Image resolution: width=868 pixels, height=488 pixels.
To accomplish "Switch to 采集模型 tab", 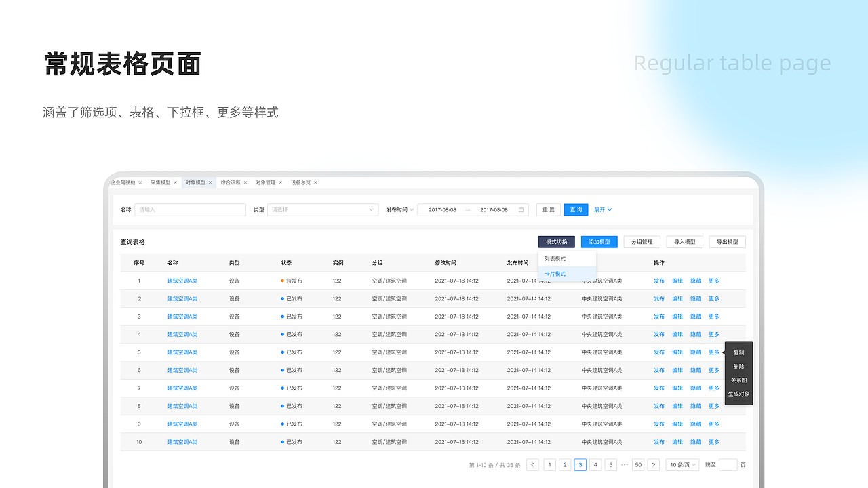I will point(161,183).
